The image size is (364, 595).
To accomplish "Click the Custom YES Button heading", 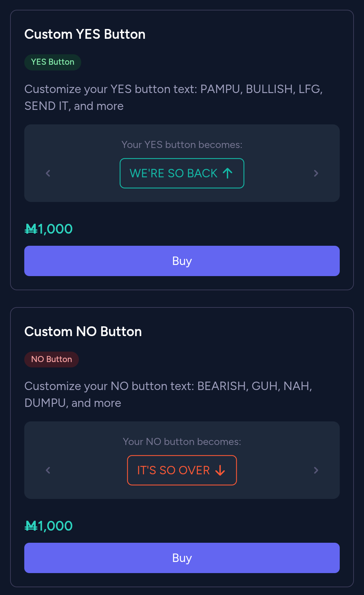I will coord(85,34).
